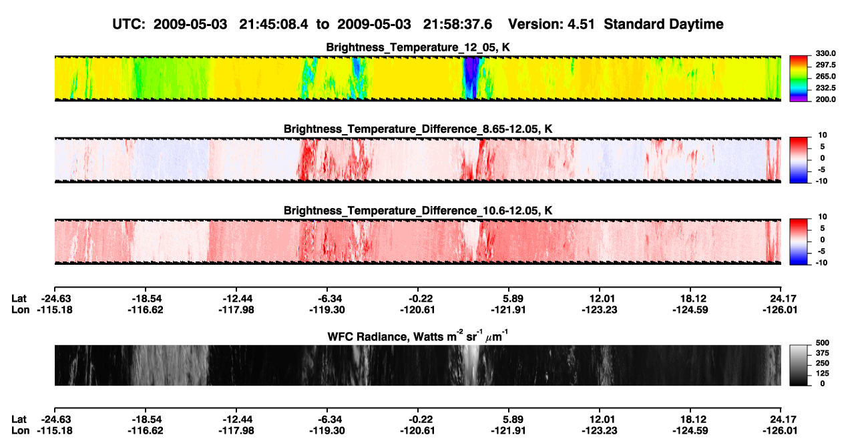Viewport: 868px width, 445px height.
Task: Click the "125" WFC color bar label
Action: pos(823,373)
